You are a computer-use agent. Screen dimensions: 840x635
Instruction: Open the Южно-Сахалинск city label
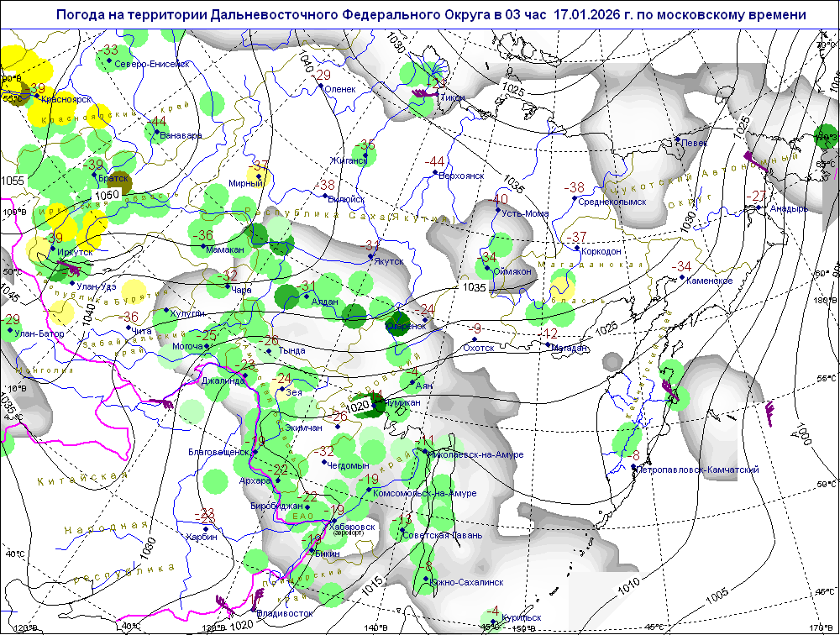[466, 581]
